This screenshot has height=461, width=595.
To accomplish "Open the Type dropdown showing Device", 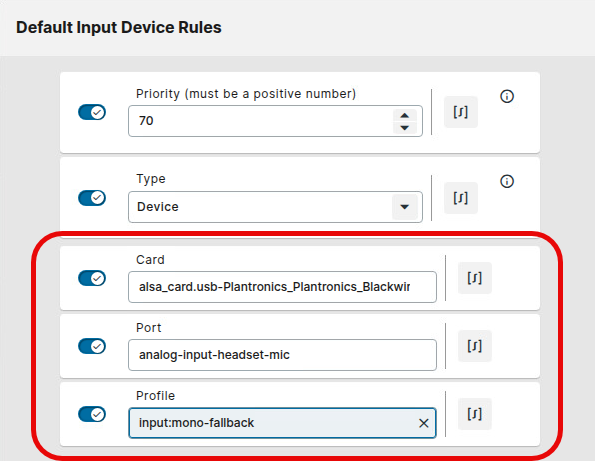I will point(275,207).
